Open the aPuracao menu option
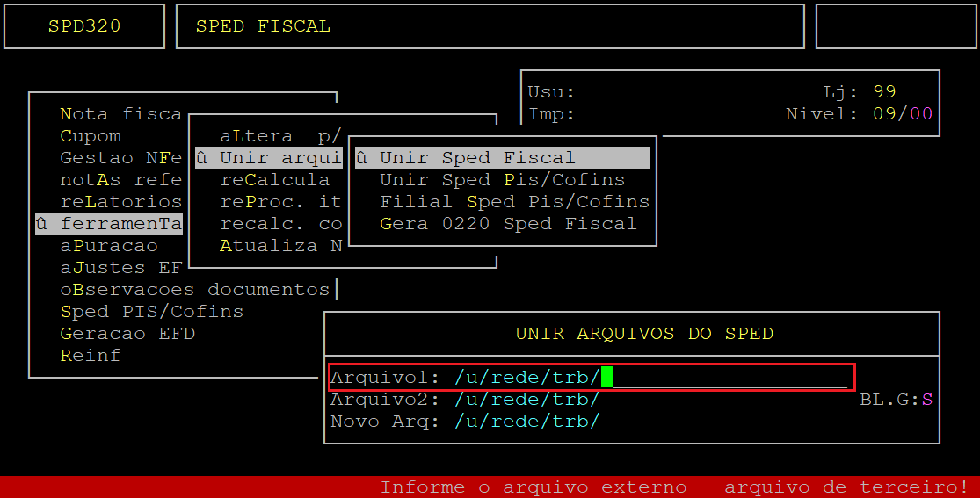 coord(109,246)
